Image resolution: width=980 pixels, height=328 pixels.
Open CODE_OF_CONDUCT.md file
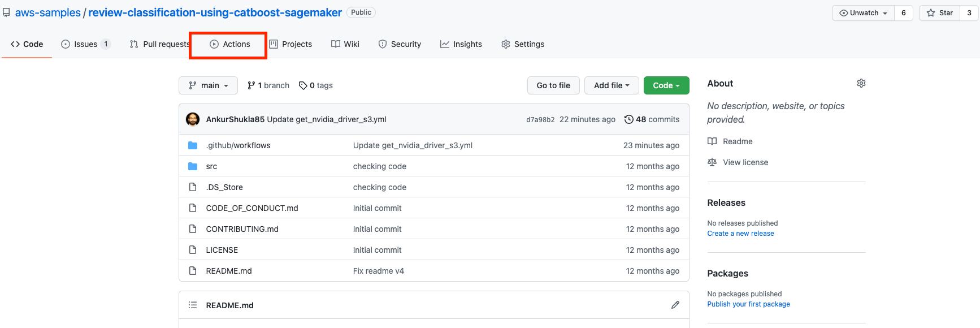click(252, 208)
